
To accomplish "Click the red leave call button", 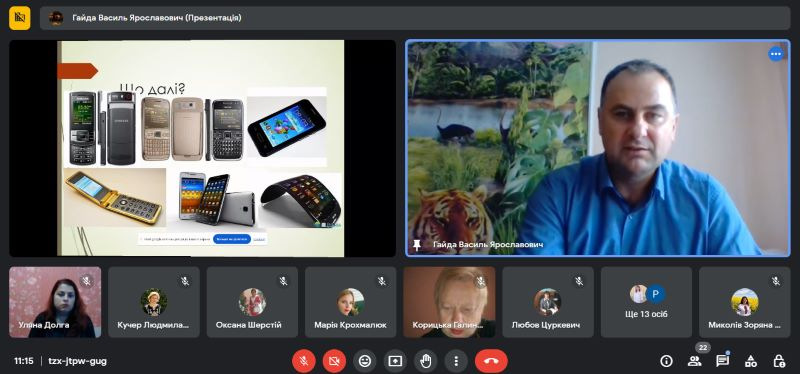I will (491, 361).
